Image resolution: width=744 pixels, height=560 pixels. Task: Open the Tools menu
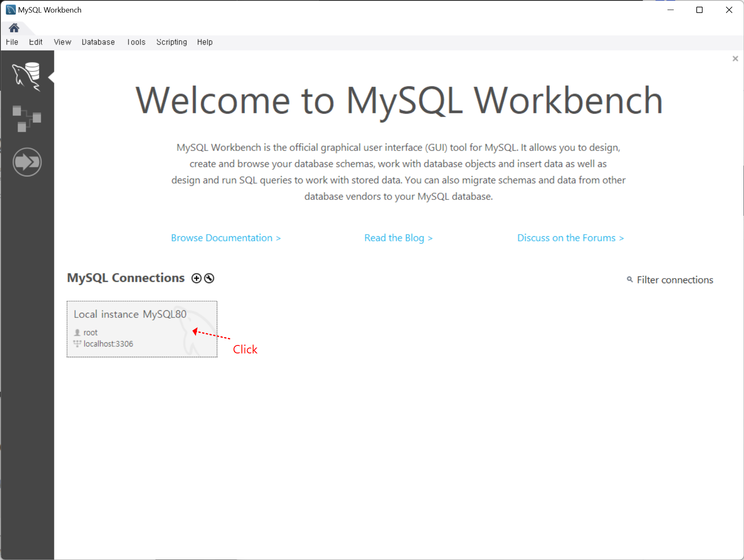point(136,42)
